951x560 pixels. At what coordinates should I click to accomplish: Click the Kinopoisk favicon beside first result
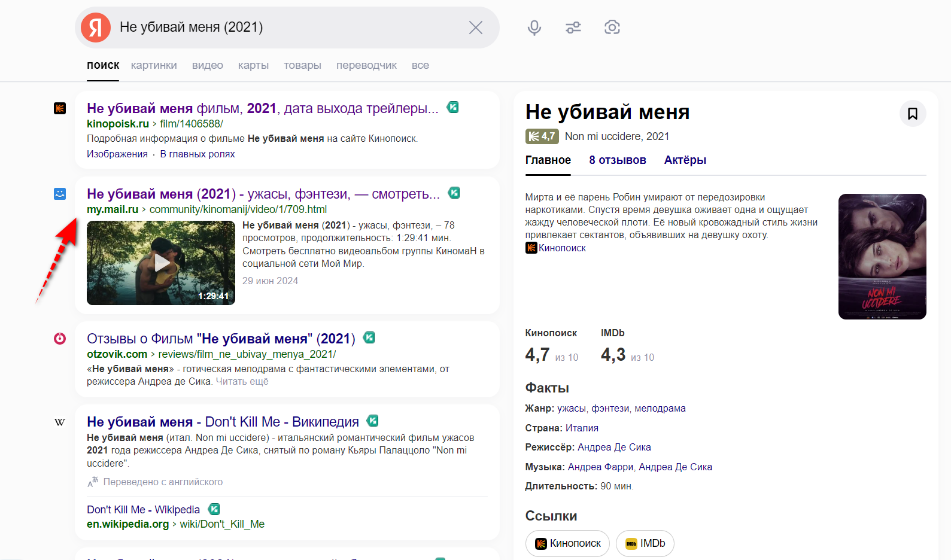[x=60, y=108]
